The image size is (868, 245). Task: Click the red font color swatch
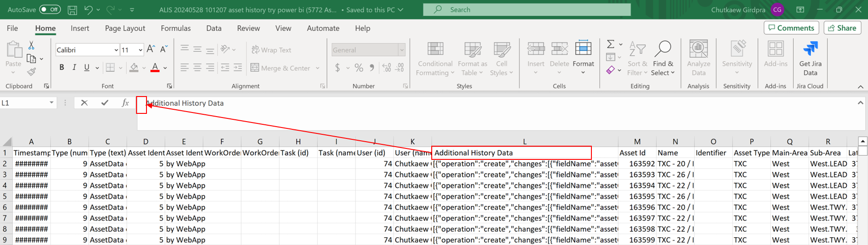[x=155, y=68]
